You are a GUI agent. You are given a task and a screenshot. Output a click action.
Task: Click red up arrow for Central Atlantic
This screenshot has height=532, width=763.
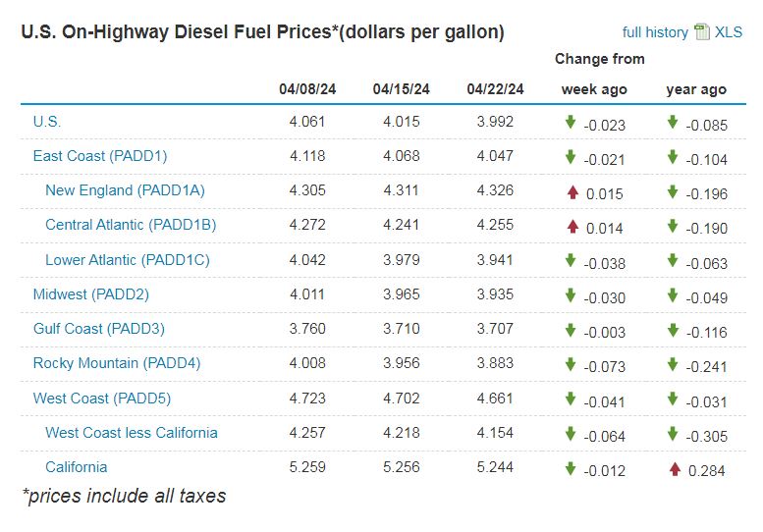point(572,227)
